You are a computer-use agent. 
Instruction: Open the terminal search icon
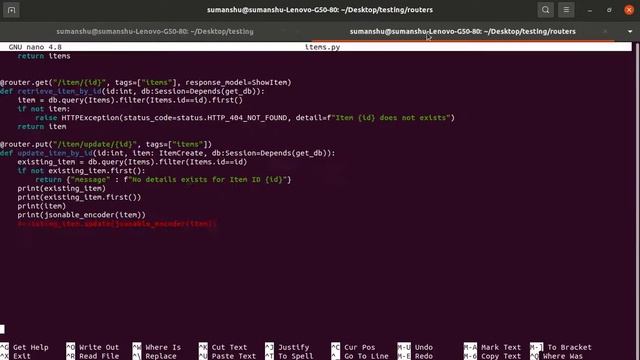point(545,10)
